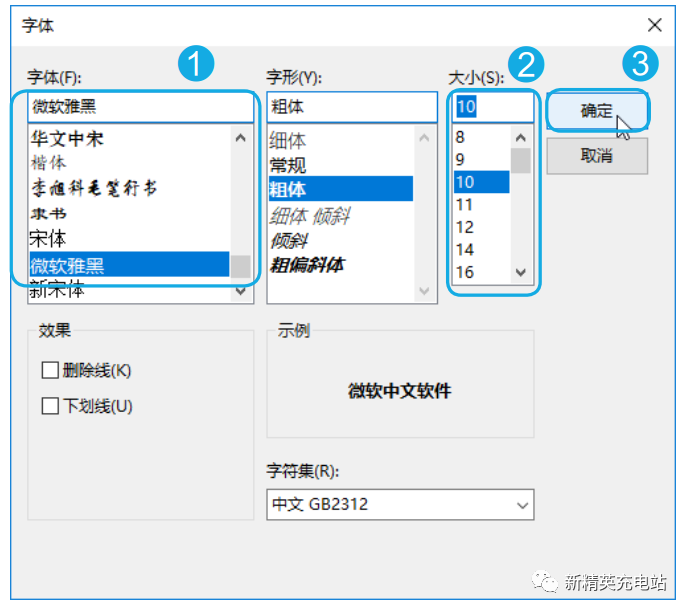The height and width of the screenshot is (612, 688).
Task: Click the font name input field showing 微软雅黑
Action: [x=140, y=107]
